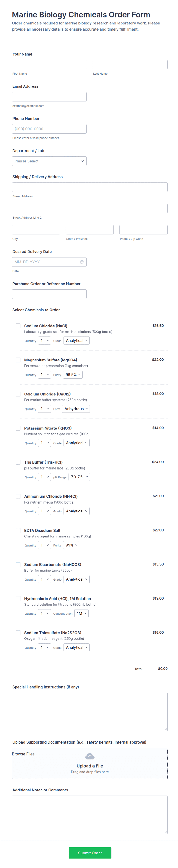Screen dimensions: 178x868
Task: Click the Phone Number input box
Action: click(x=49, y=129)
